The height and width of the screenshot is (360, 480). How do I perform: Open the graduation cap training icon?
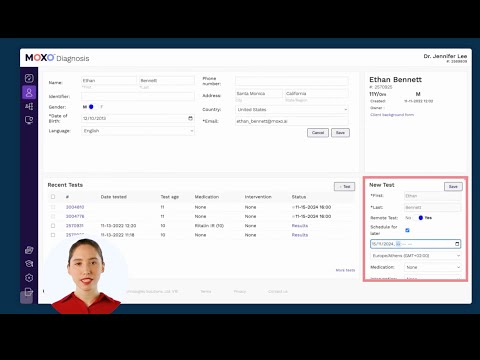29,264
